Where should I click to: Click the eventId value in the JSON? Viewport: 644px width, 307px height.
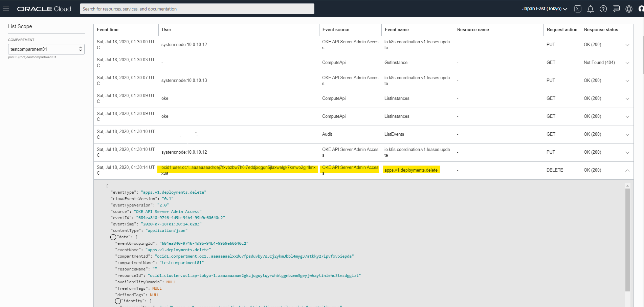coord(180,218)
